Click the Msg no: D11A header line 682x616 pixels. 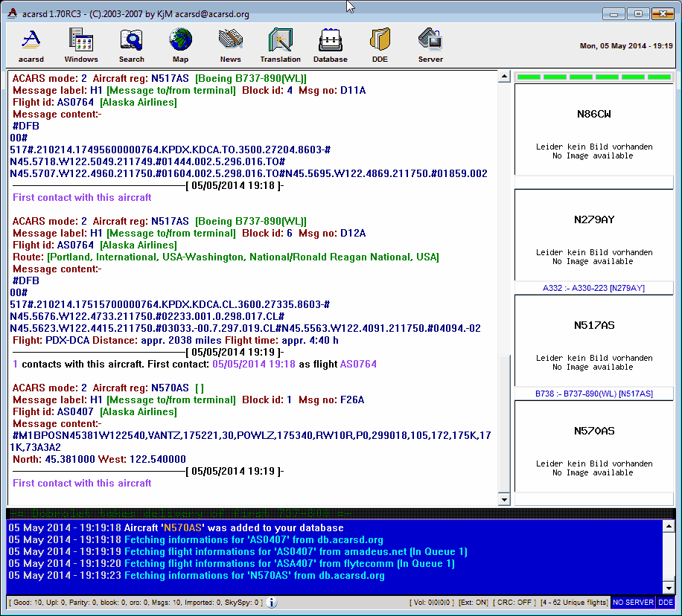click(189, 90)
